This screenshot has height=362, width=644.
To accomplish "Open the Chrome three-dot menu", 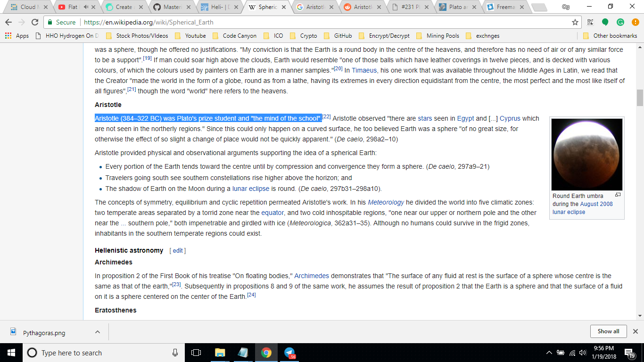I will tap(635, 22).
